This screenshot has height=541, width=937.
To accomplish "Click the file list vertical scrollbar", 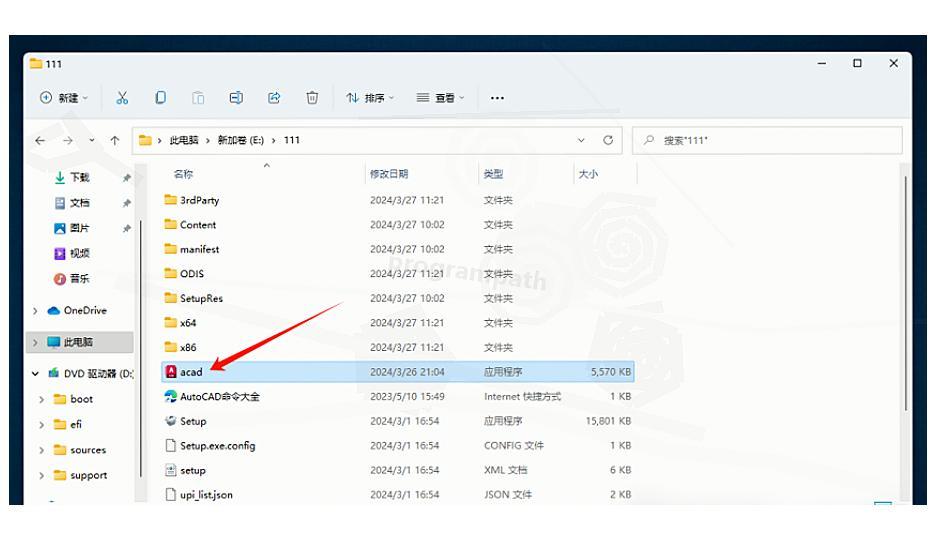I will tap(906, 293).
